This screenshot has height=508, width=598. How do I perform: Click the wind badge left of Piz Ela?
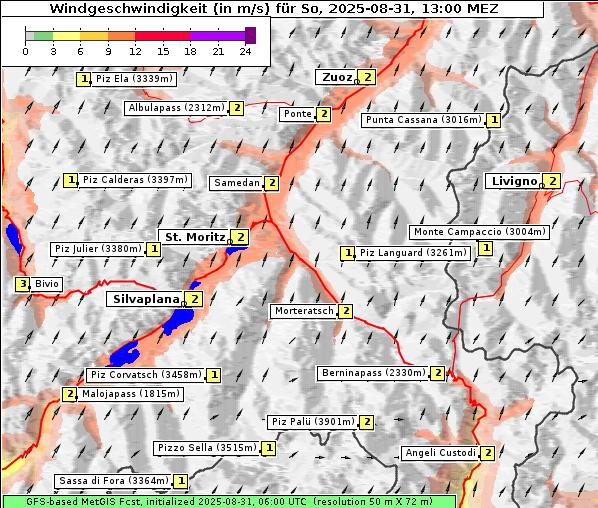[84, 79]
